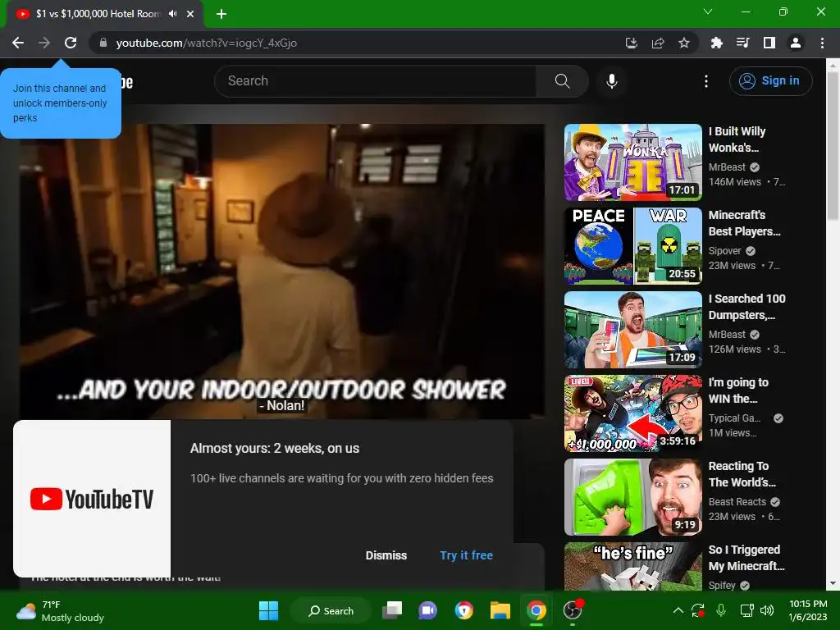Show hidden system tray icons
The image size is (840, 630).
(678, 610)
